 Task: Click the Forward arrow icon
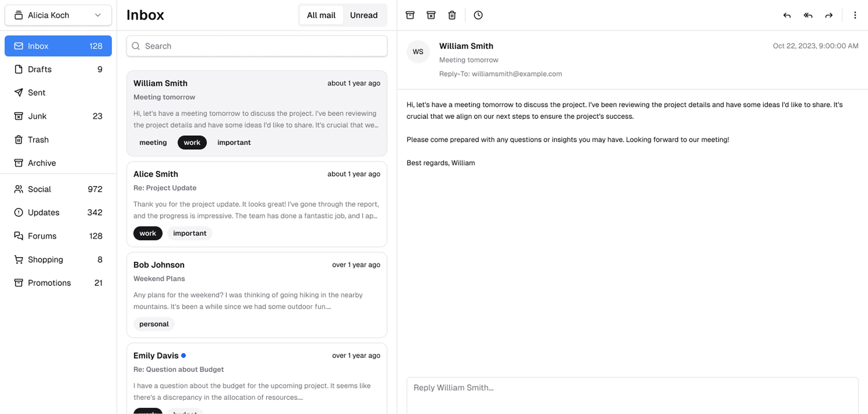(829, 15)
